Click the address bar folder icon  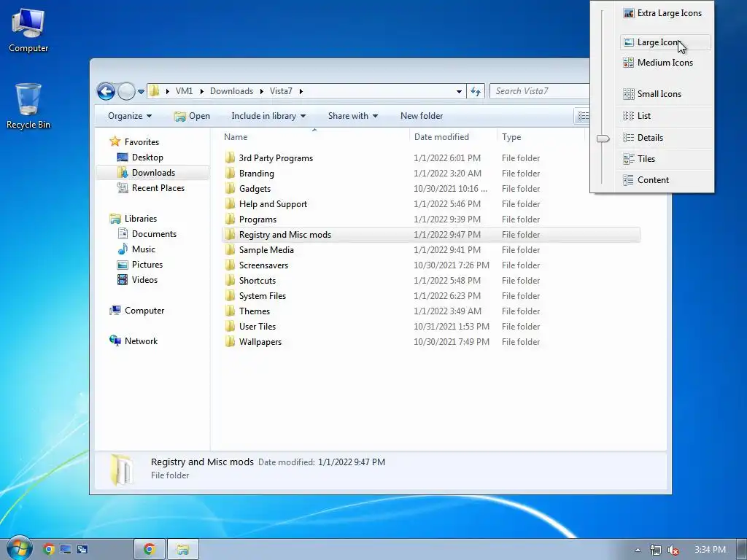[154, 90]
